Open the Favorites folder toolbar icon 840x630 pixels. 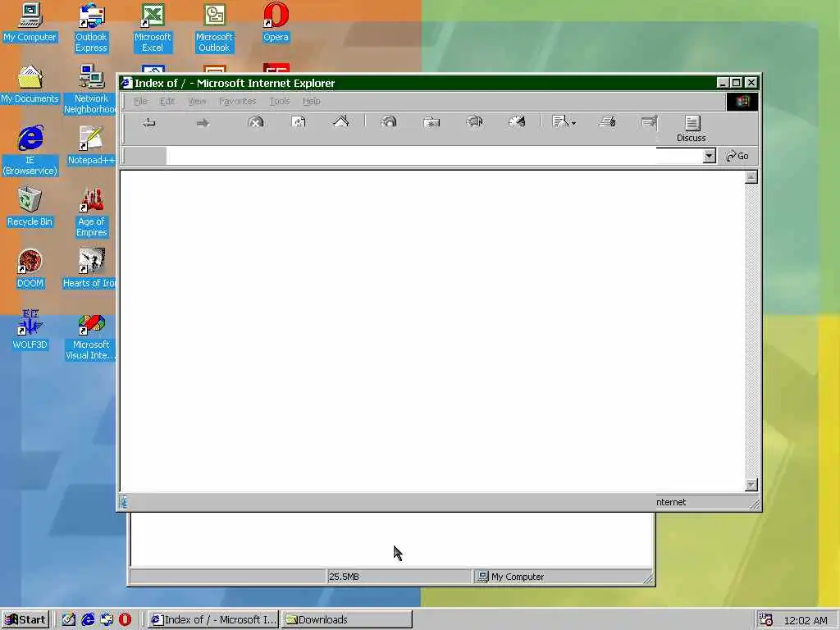pos(431,122)
